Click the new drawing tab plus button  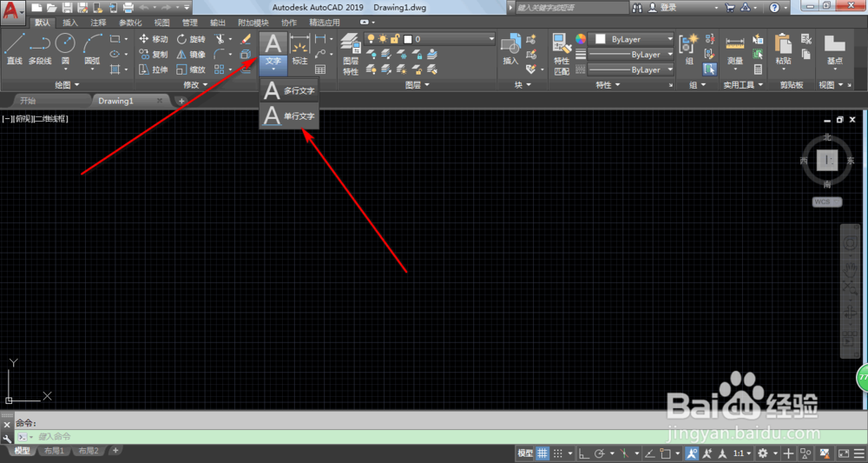(x=181, y=101)
